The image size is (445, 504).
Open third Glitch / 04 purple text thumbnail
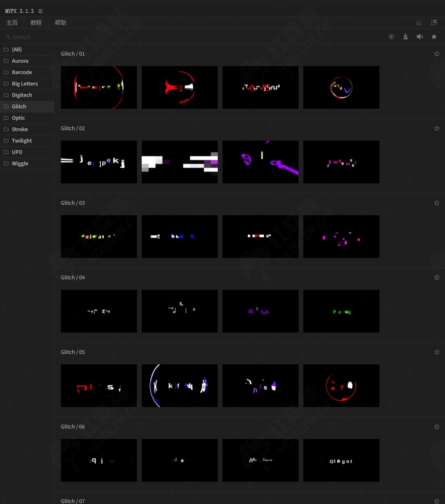[x=261, y=311]
